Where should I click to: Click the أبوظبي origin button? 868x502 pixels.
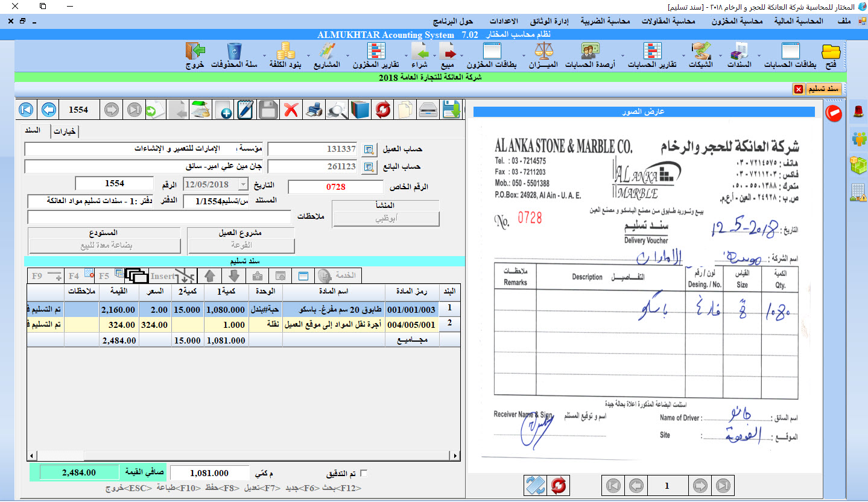pos(387,219)
